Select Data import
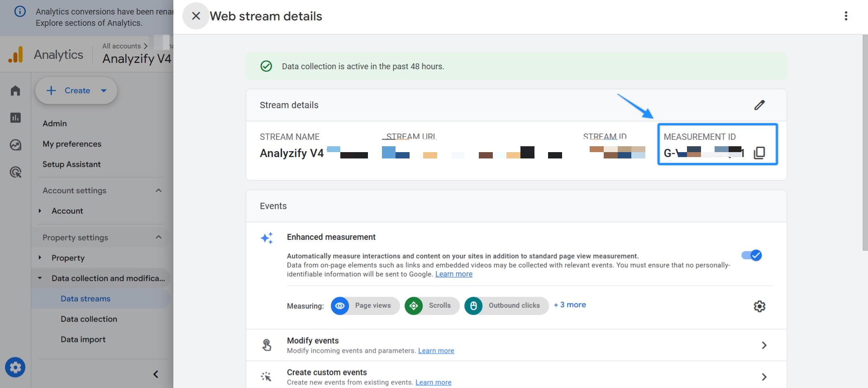This screenshot has width=868, height=388. 83,339
